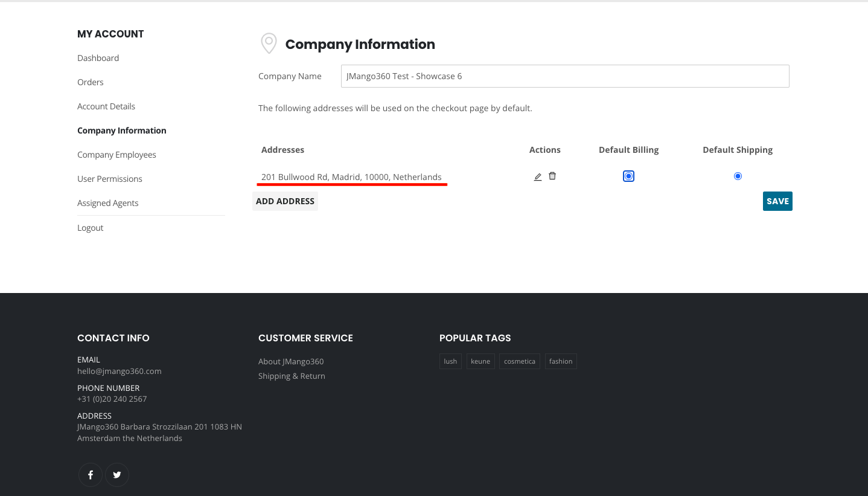Go to Orders in sidebar

tap(91, 82)
